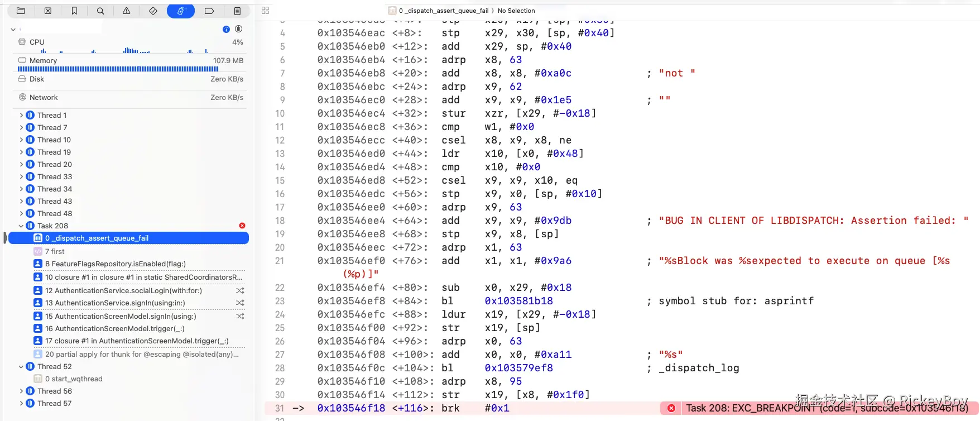
Task: Click the shuffle icon on frame 12 row
Action: point(240,290)
